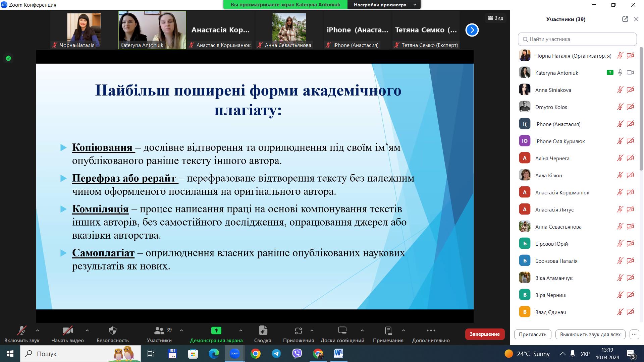The width and height of the screenshot is (644, 362).
Task: Unmute your microphone (Включить звук)
Action: click(x=22, y=331)
